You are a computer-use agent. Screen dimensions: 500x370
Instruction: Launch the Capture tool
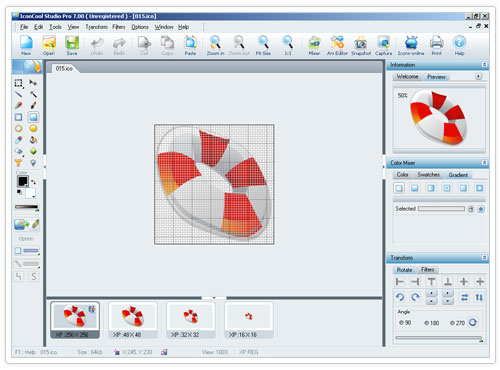tap(384, 45)
